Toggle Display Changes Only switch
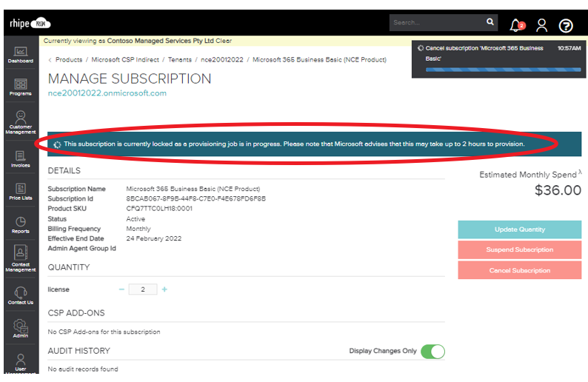The height and width of the screenshot is (382, 588). click(x=432, y=352)
